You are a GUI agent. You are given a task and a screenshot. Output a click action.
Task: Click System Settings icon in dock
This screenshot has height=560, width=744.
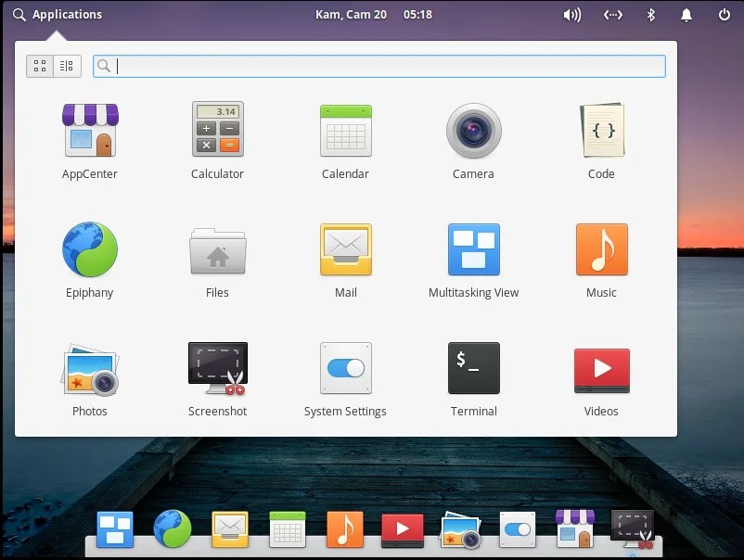click(x=518, y=529)
